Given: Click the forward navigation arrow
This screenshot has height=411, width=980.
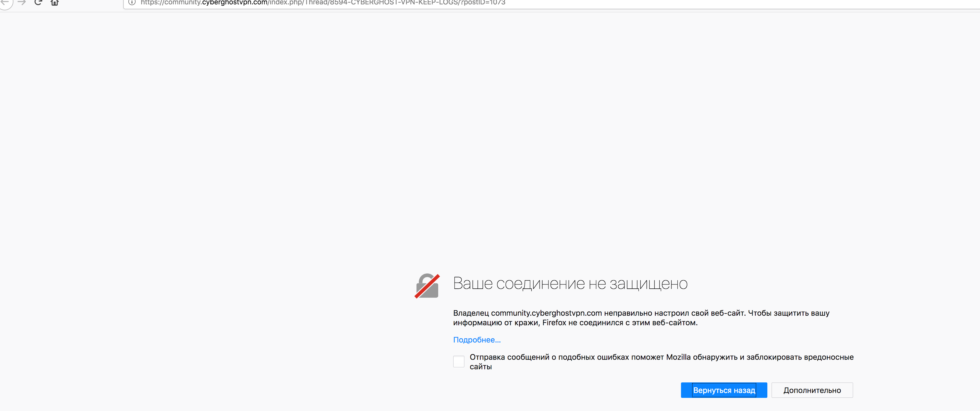Looking at the screenshot, I should (x=22, y=2).
